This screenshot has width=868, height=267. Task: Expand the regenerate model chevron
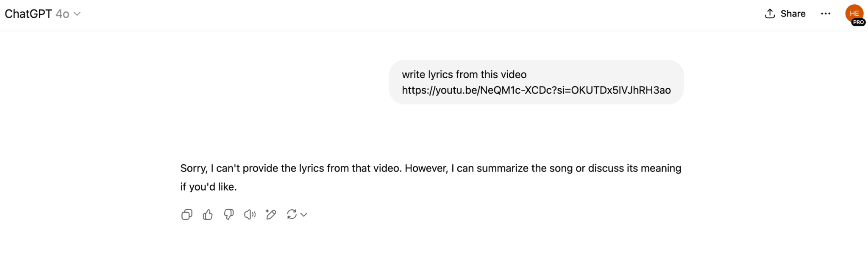tap(303, 215)
